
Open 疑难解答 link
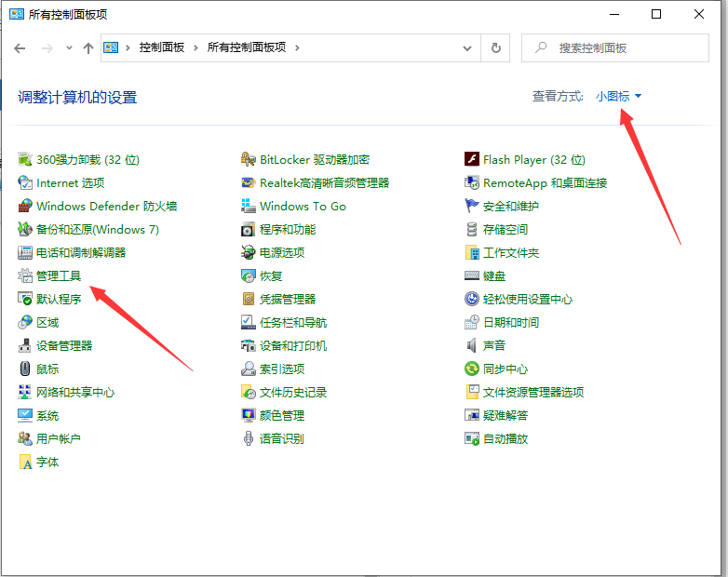coord(506,415)
